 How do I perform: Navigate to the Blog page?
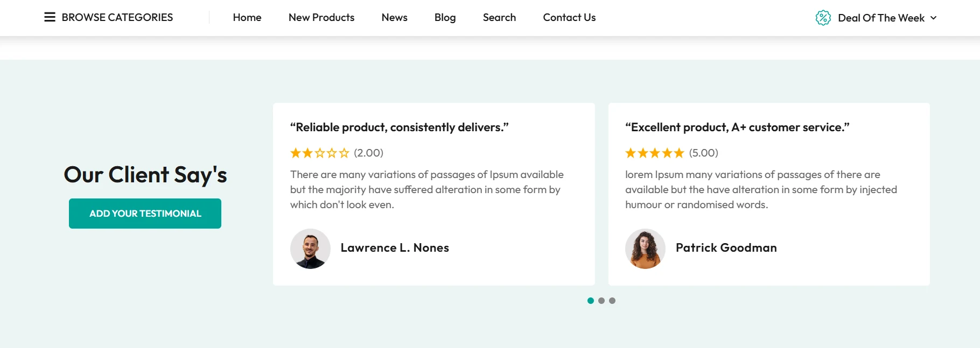[x=445, y=17]
